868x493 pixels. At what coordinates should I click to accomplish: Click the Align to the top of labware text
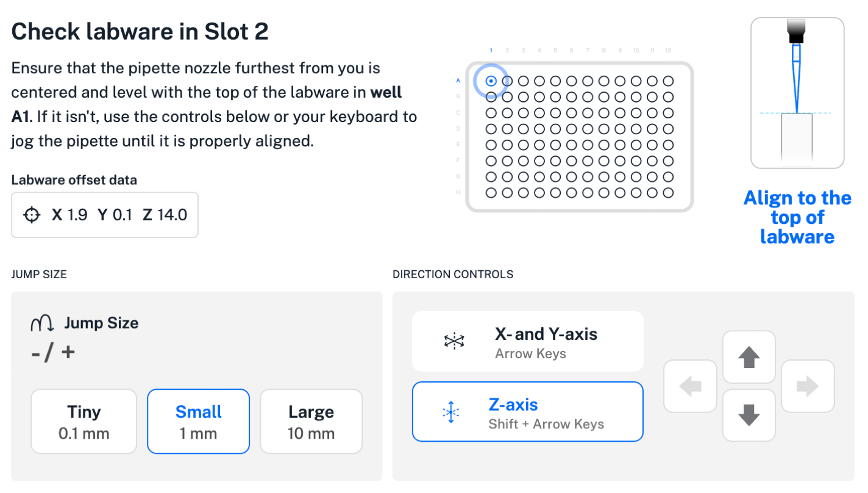(x=797, y=217)
